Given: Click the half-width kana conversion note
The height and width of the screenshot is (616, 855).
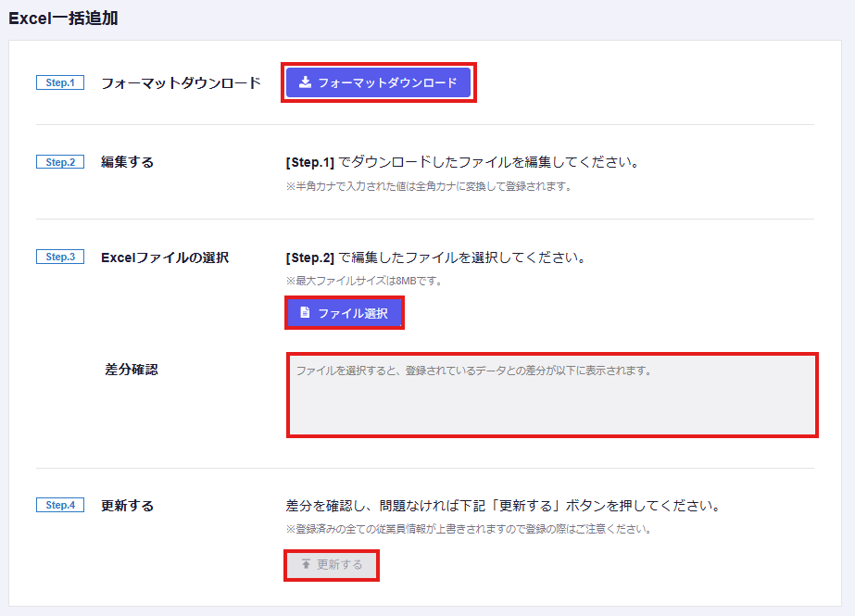Looking at the screenshot, I should click(428, 186).
